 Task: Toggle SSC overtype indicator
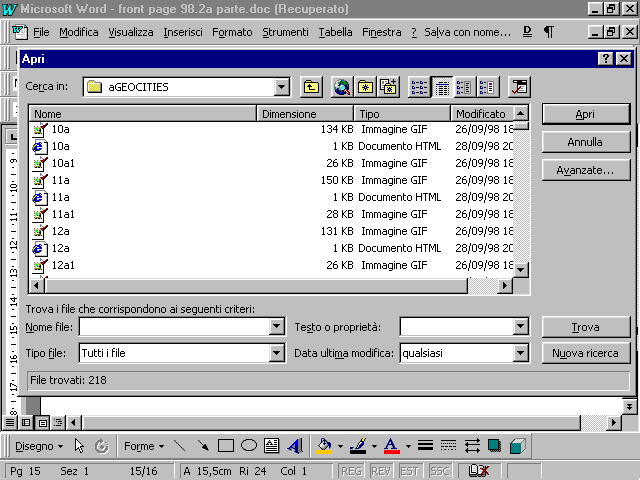[x=440, y=471]
